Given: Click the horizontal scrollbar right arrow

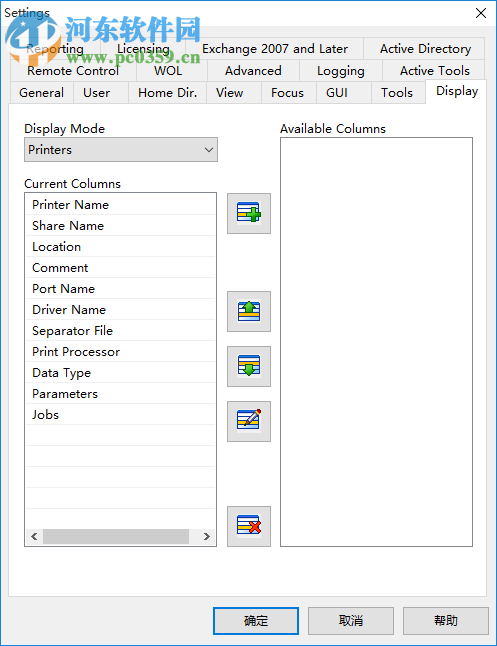Looking at the screenshot, I should [x=207, y=536].
